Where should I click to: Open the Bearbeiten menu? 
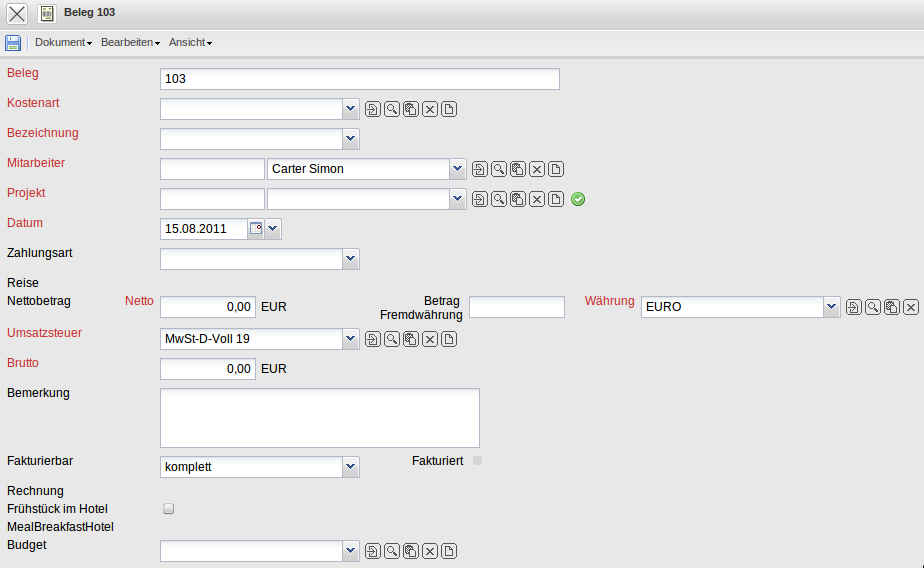pyautogui.click(x=130, y=43)
